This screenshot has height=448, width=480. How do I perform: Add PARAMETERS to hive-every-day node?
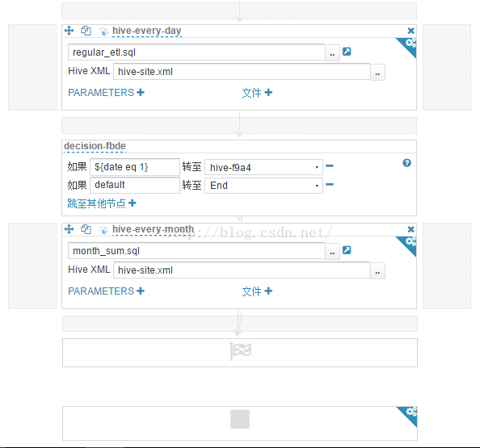tap(106, 92)
